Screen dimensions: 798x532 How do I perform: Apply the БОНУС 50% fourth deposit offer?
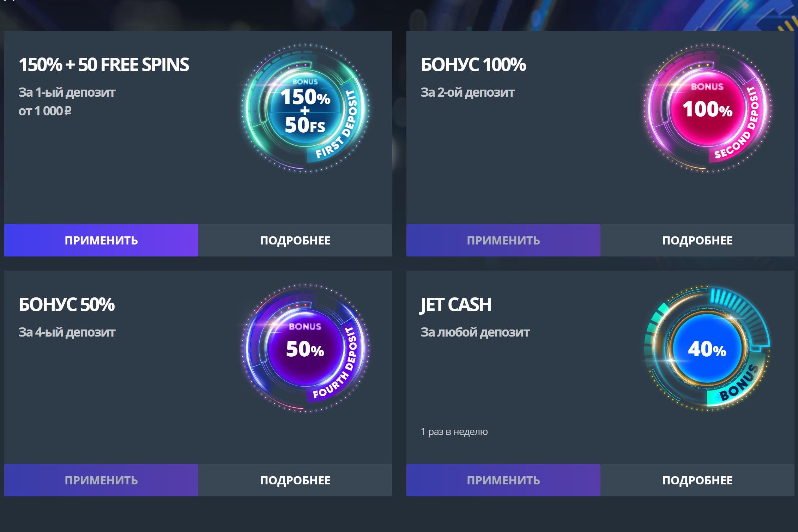tap(101, 480)
